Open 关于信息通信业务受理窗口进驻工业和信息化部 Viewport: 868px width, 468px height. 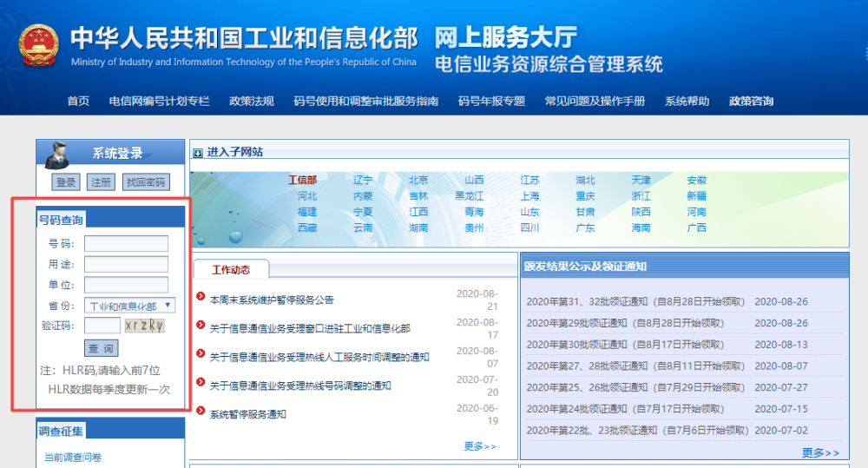(310, 328)
